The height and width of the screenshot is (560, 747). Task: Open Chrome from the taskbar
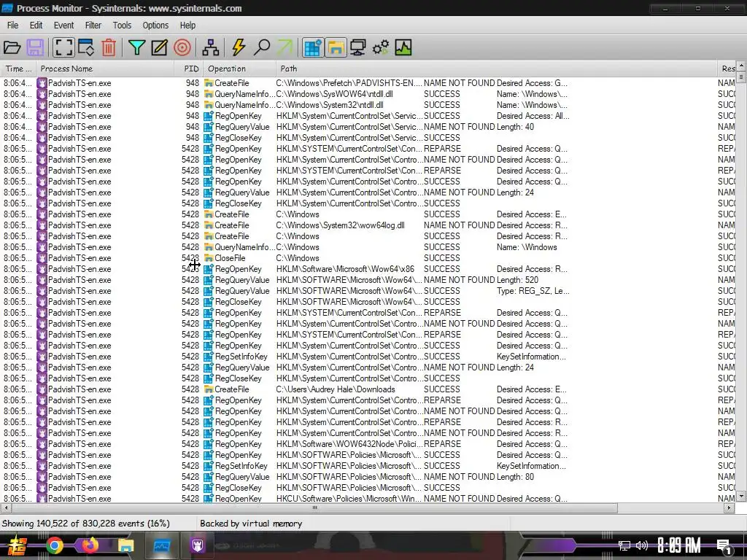click(x=55, y=545)
